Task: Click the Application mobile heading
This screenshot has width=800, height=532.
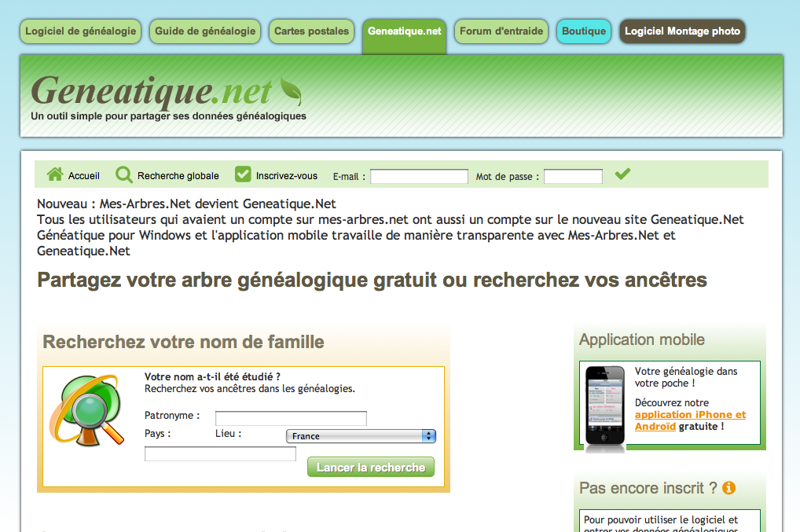Action: tap(642, 339)
